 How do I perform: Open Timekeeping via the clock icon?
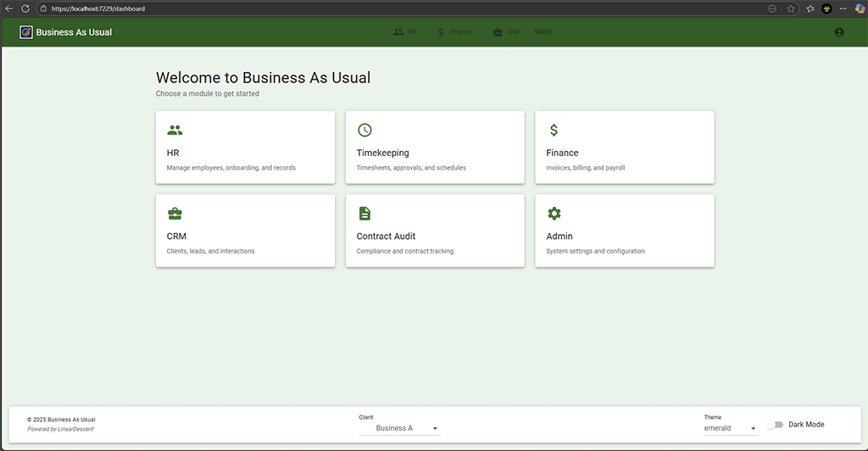364,131
